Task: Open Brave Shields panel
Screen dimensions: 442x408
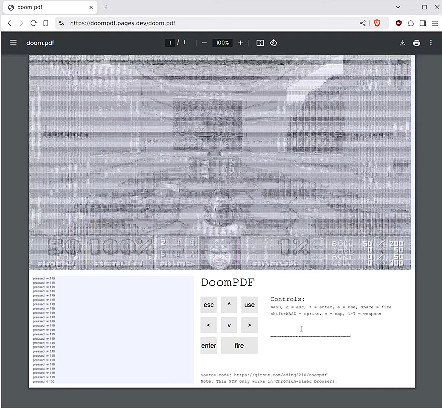Action: click(x=377, y=23)
